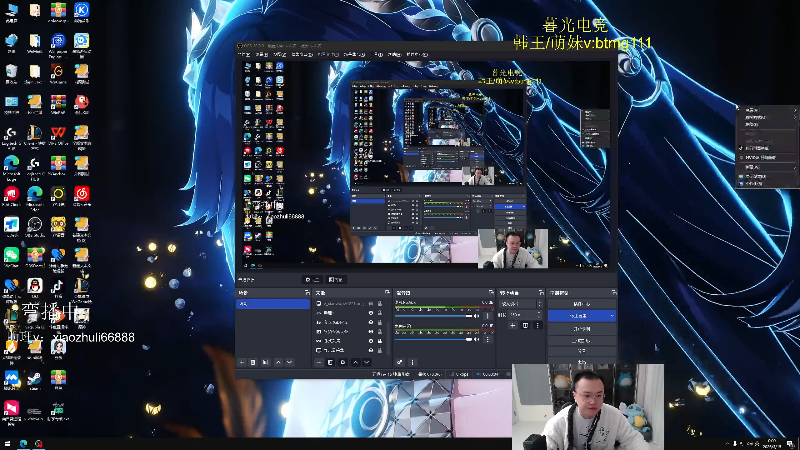The image size is (800, 450).
Task: Pop out the Controls dock panel
Action: pyautogui.click(x=614, y=293)
